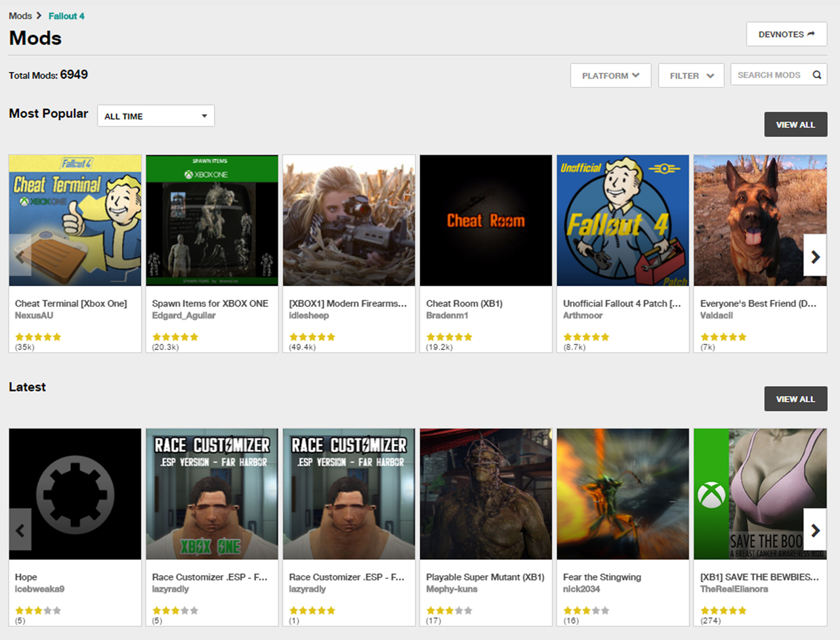Screen dimensions: 840x640
Task: Open Fear the Stingwing thumbnail
Action: point(623,494)
